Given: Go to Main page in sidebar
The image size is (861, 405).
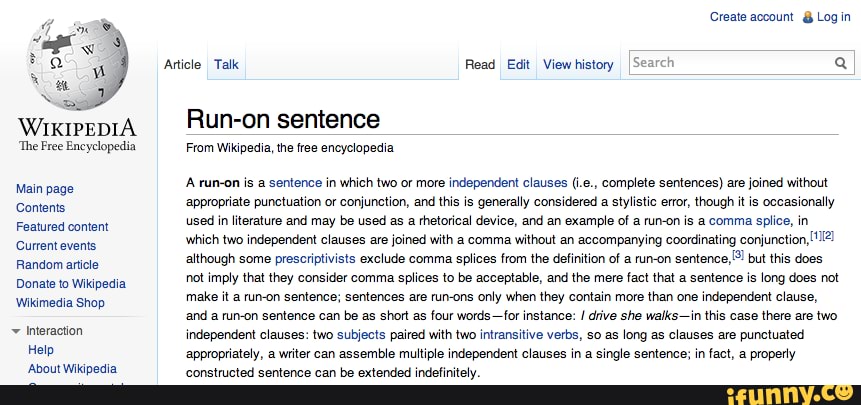Looking at the screenshot, I should (45, 189).
